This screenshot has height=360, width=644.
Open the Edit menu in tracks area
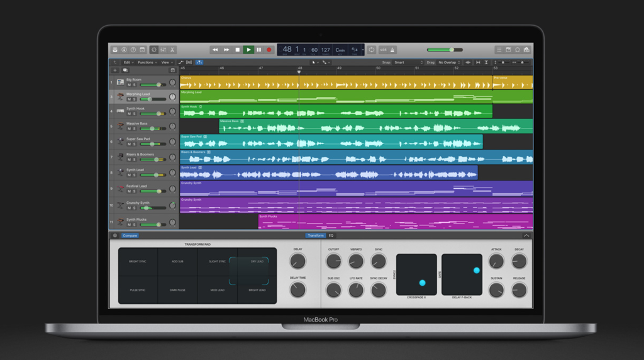pos(128,62)
